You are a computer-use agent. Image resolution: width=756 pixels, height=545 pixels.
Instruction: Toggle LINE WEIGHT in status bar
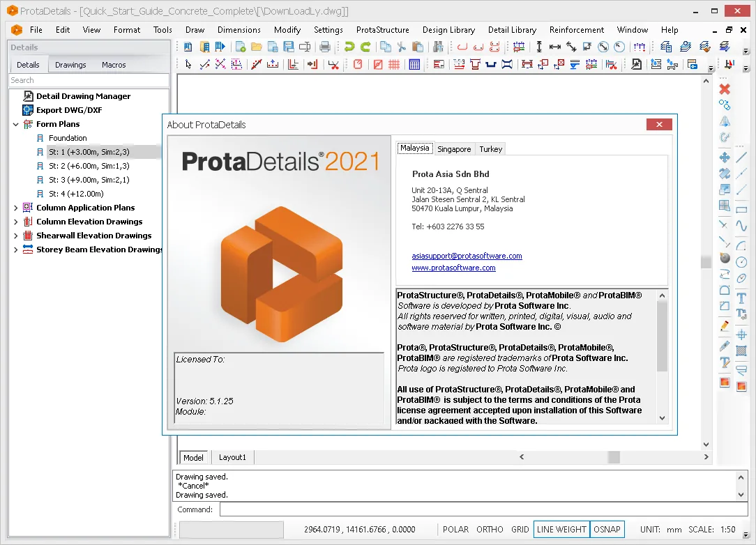tap(561, 529)
